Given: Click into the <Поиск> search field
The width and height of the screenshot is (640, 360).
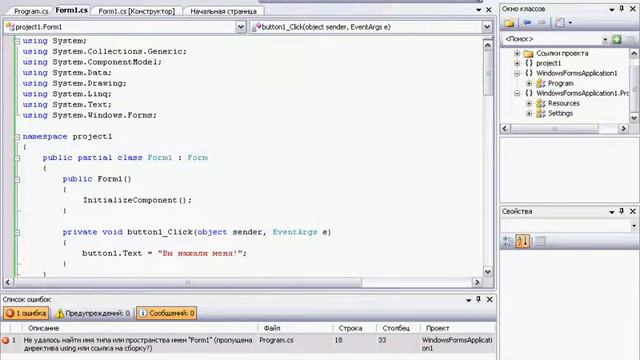Looking at the screenshot, I should tap(551, 39).
